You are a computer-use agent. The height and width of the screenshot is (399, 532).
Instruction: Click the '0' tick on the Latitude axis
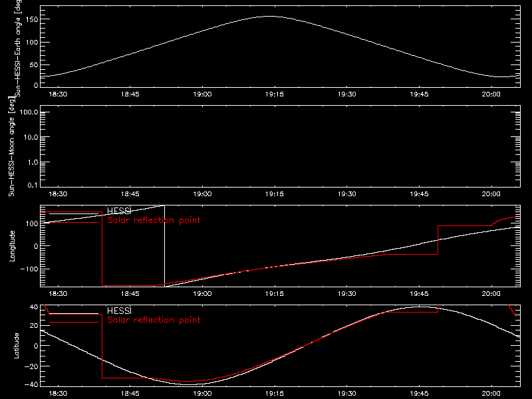[x=37, y=346]
